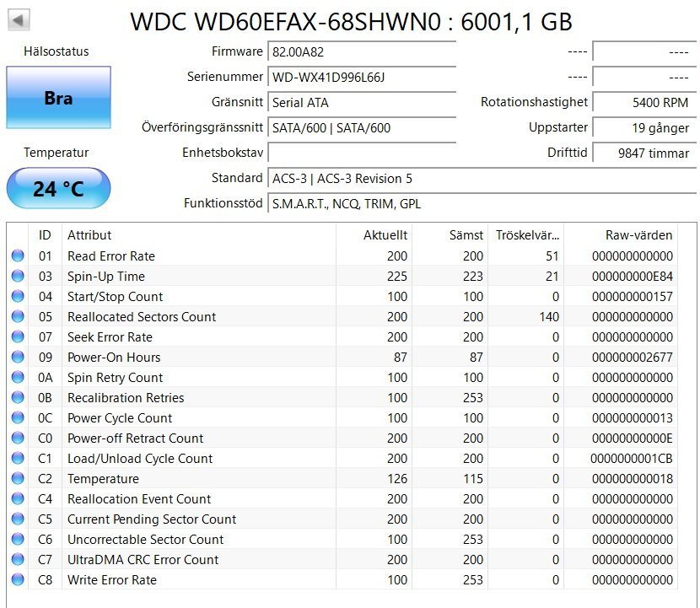Click the 24 °C temperature button
This screenshot has width=700, height=608.
click(58, 188)
